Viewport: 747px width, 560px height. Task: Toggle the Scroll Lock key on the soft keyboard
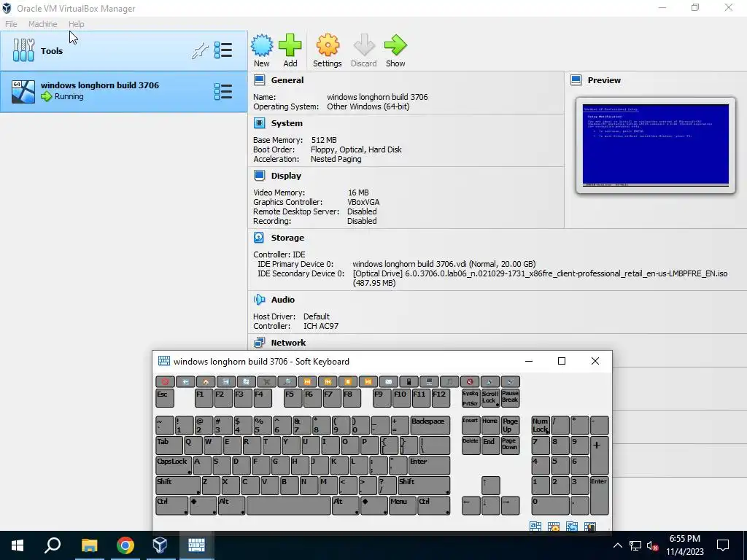point(490,398)
